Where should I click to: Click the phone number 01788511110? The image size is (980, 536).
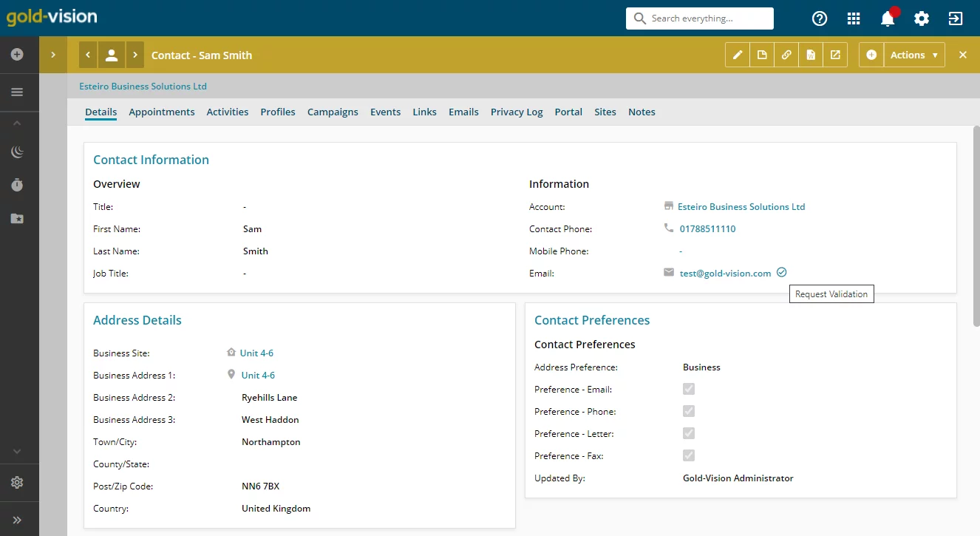707,228
